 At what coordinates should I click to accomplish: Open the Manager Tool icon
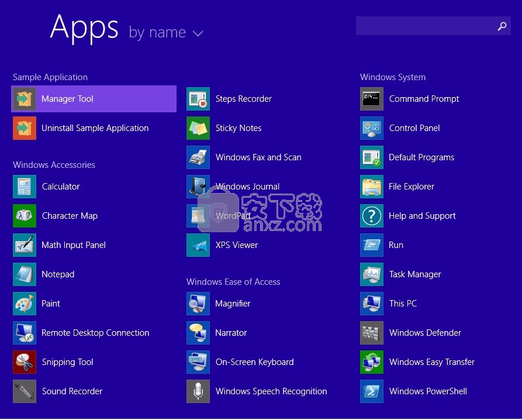tap(25, 99)
